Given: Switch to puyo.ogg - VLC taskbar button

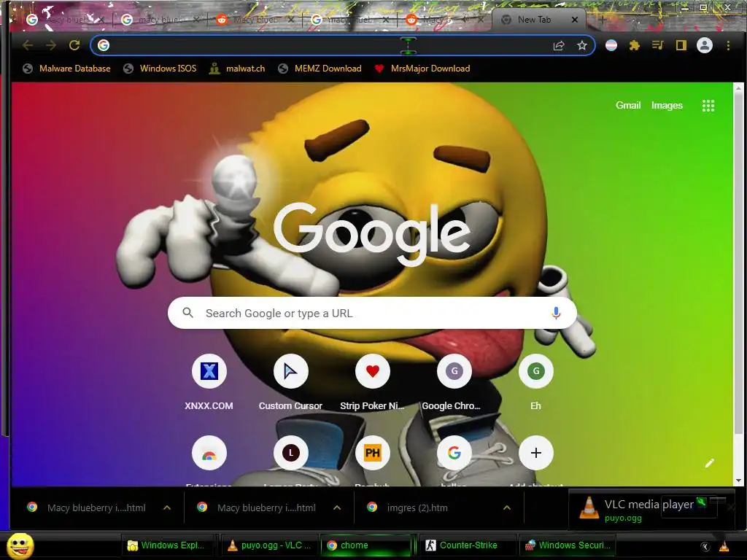Looking at the screenshot, I should [x=269, y=545].
